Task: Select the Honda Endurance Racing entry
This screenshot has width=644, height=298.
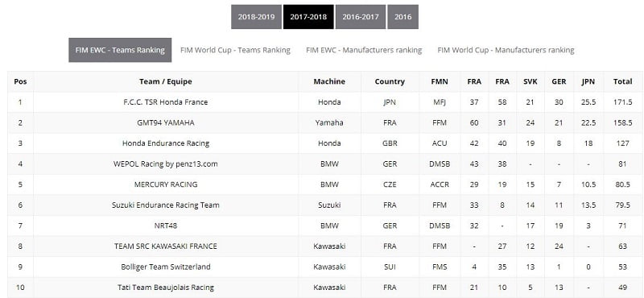Action: 166,143
